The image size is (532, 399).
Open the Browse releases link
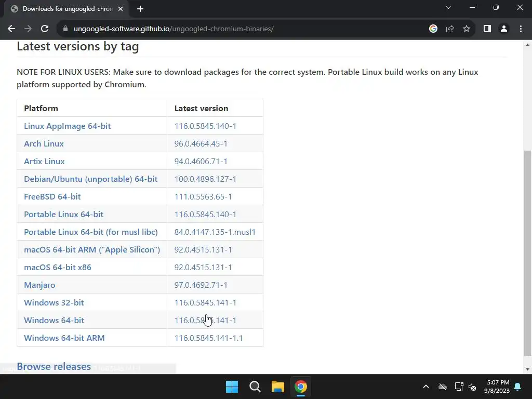(x=54, y=366)
